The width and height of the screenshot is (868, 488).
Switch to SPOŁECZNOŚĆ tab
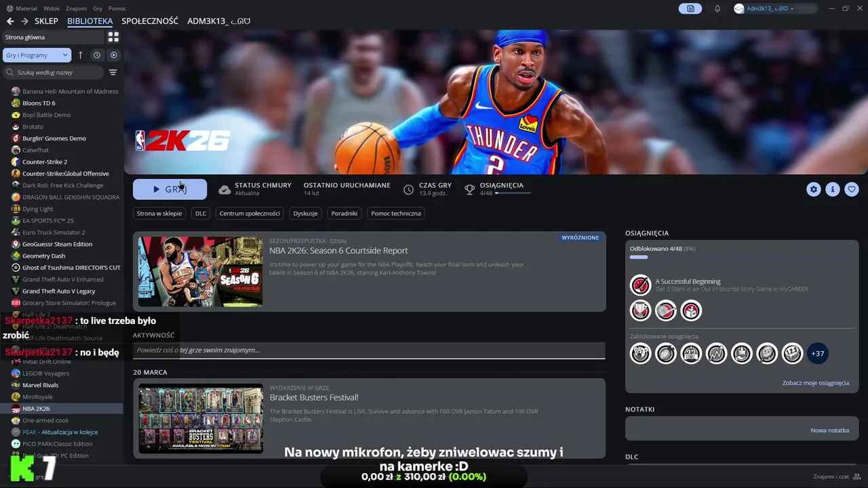tap(150, 21)
